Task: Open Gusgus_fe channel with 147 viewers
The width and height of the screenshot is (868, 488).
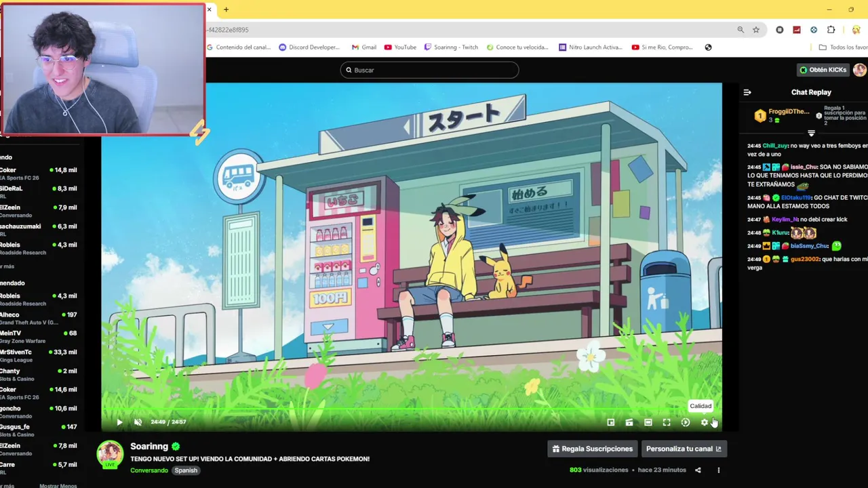Action: [39, 430]
